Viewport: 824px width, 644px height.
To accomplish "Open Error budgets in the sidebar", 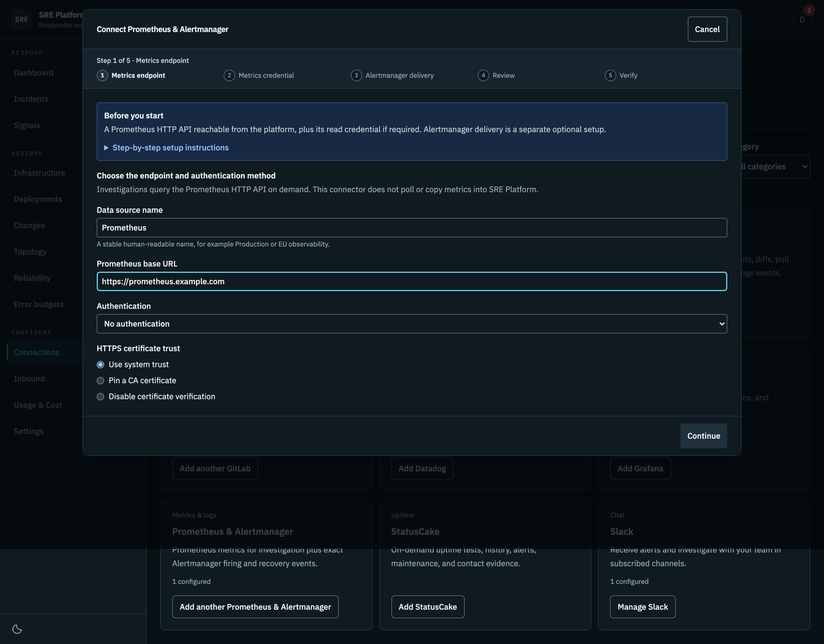I will 39,305.
